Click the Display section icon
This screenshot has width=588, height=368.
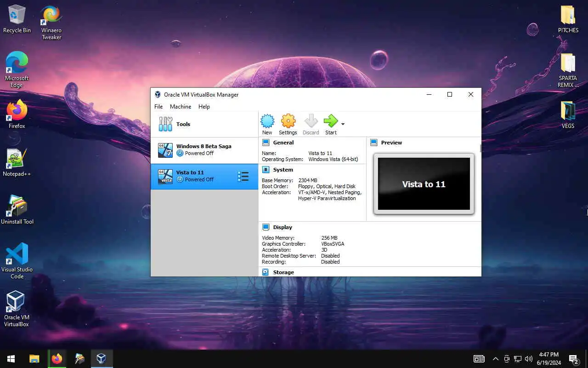[x=266, y=227]
